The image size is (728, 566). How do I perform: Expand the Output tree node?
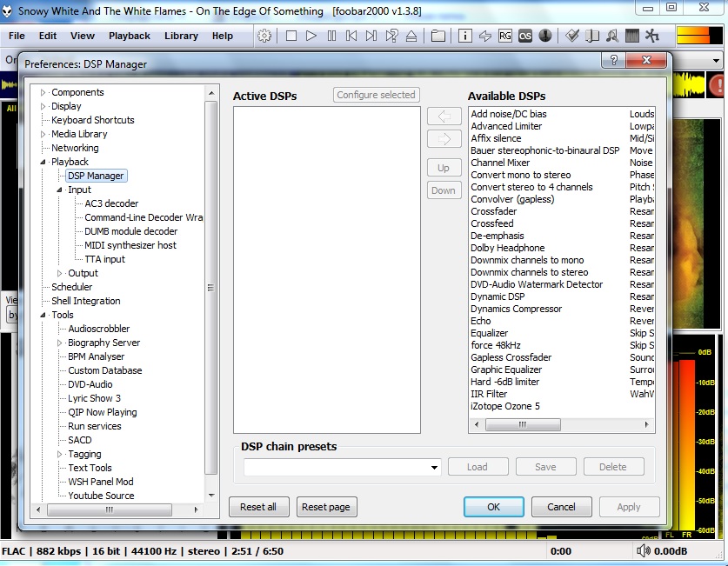click(x=59, y=273)
